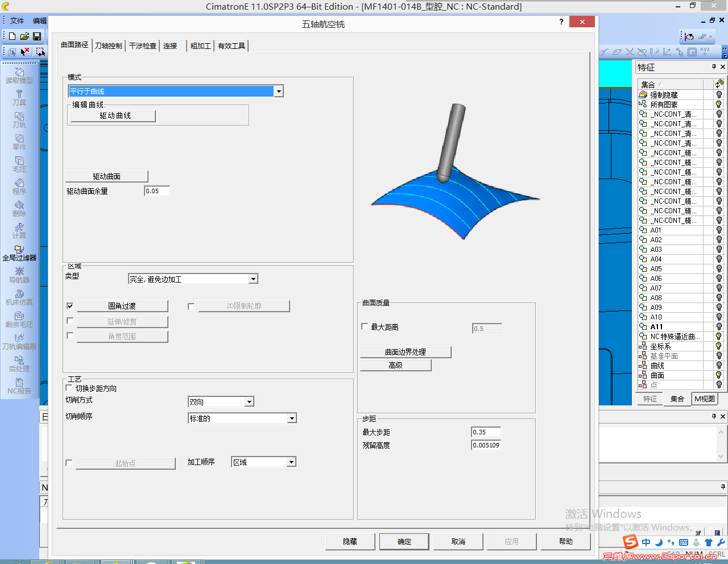Click the 确定 button

pyautogui.click(x=404, y=542)
